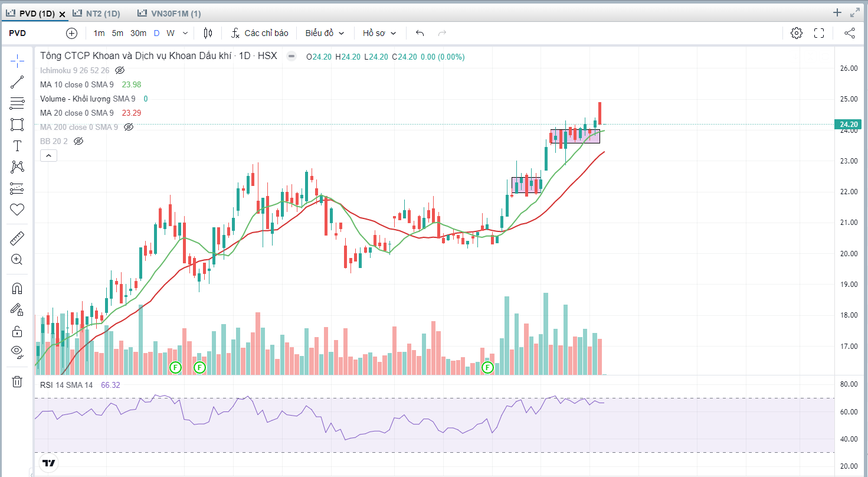Screen dimensions: 868x477
Task: Click the share chart icon
Action: coord(850,33)
